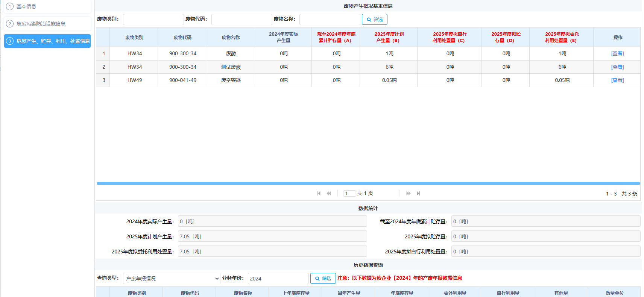This screenshot has width=644, height=297.
Task: Click the next page arrow icon
Action: [408, 193]
